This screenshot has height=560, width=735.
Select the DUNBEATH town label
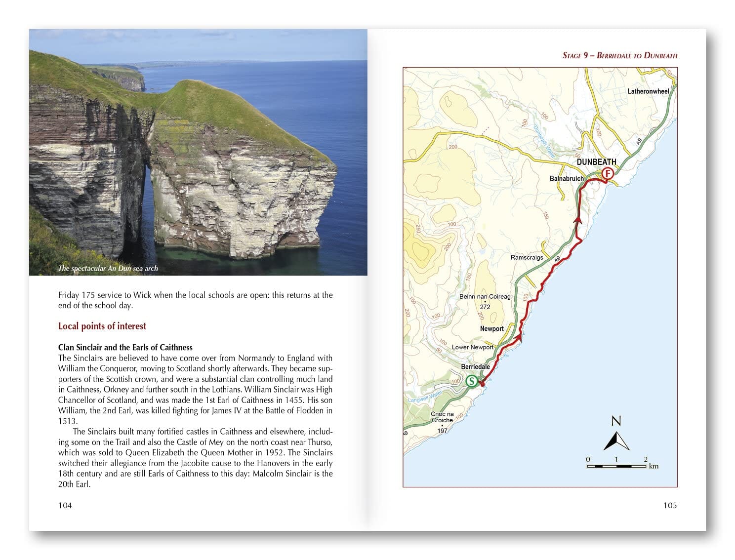pyautogui.click(x=596, y=161)
